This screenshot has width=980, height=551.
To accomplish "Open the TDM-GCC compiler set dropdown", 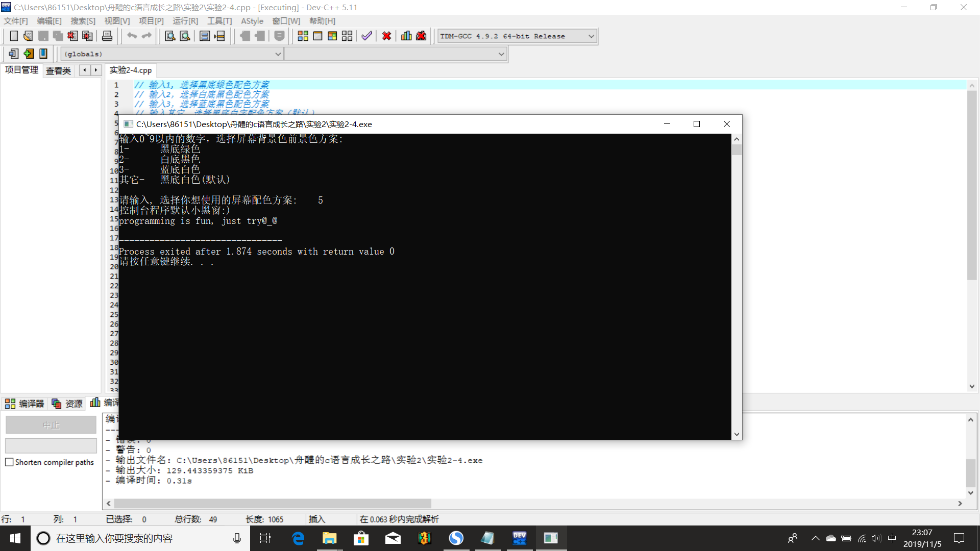I will [591, 36].
